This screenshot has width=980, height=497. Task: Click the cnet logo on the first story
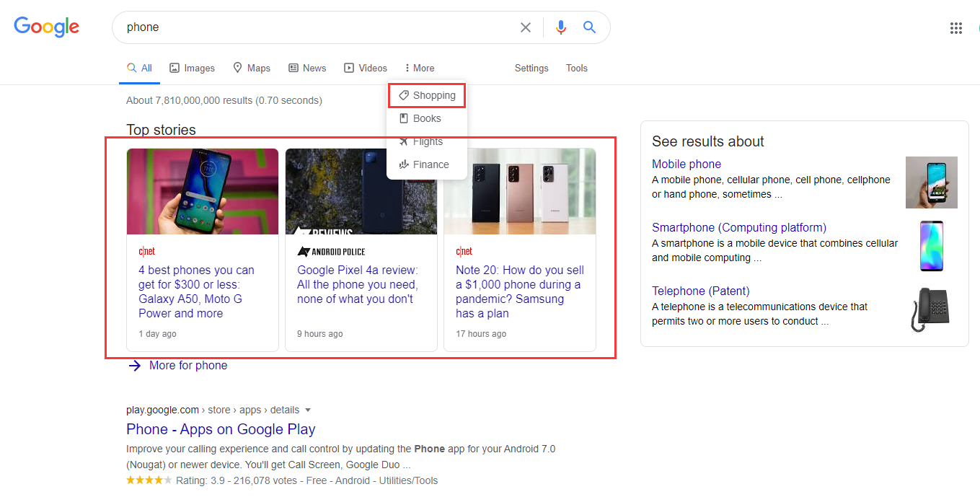146,251
